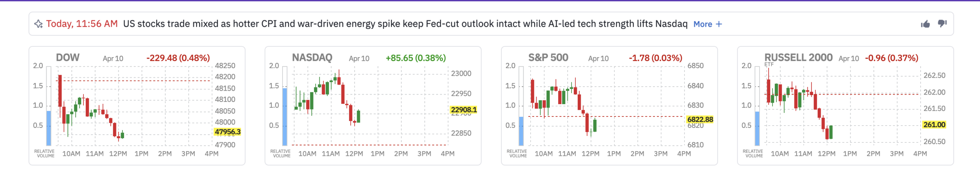Open the US stocks trade mixed headline

pos(405,24)
